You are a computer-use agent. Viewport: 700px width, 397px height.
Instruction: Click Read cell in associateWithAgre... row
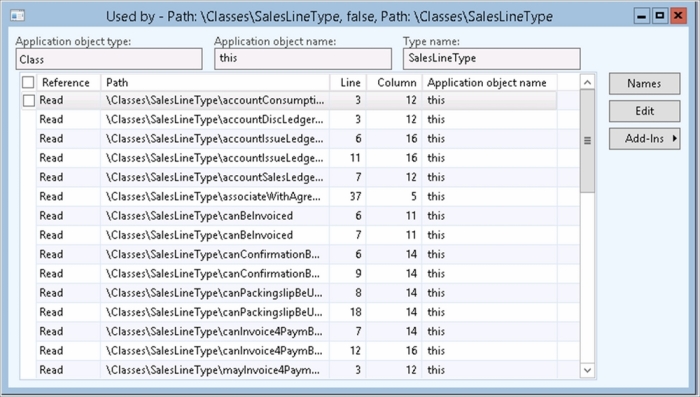click(68, 196)
